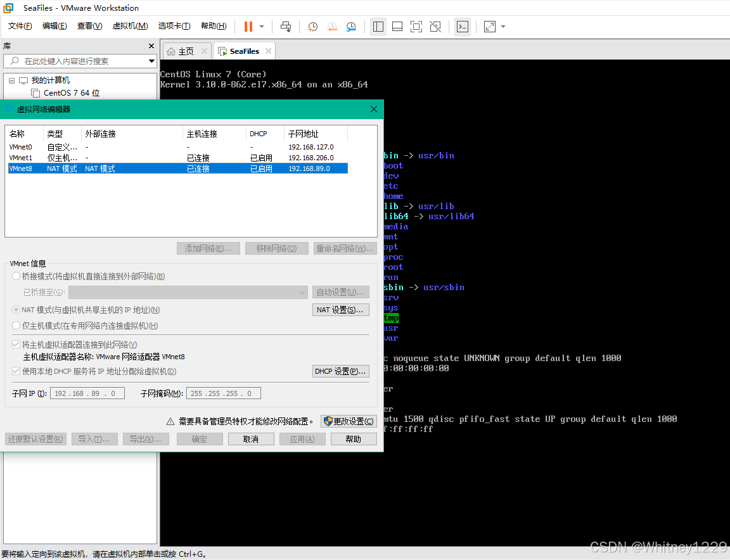Select the NAT 模式 radio button
Image resolution: width=730 pixels, height=560 pixels.
pyautogui.click(x=16, y=310)
